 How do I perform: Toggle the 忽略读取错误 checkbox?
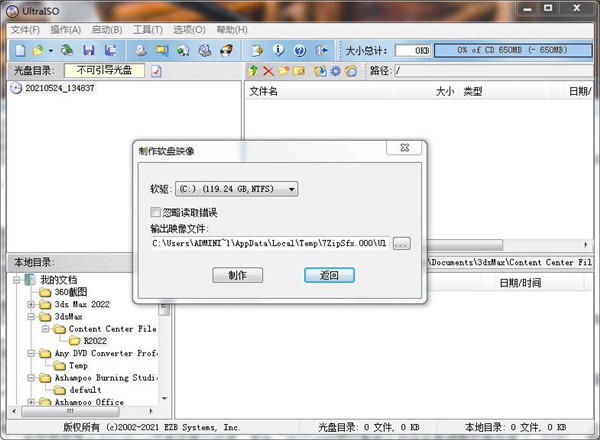coord(155,212)
